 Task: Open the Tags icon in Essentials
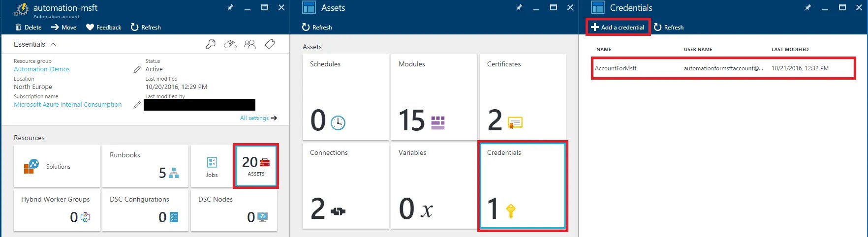(x=270, y=44)
